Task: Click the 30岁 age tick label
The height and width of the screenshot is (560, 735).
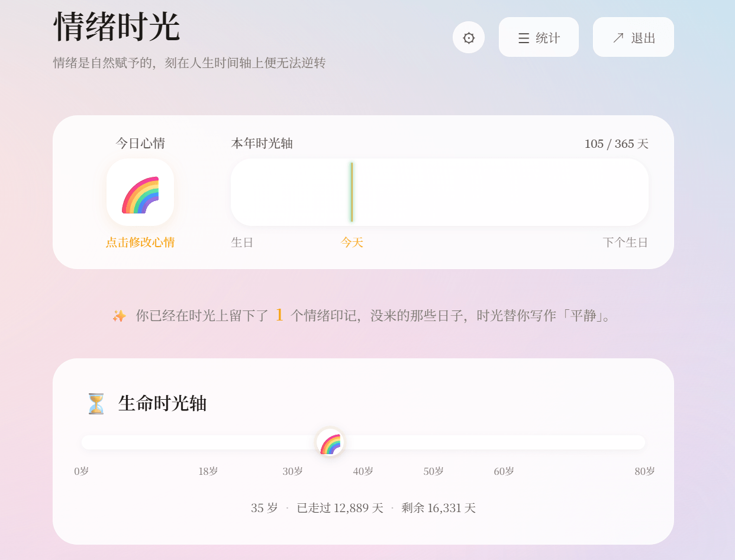Action: click(x=293, y=471)
